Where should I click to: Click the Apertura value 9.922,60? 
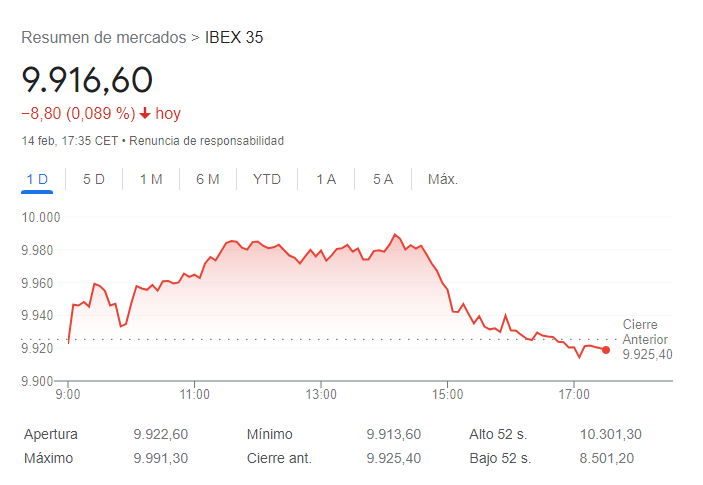click(x=161, y=434)
